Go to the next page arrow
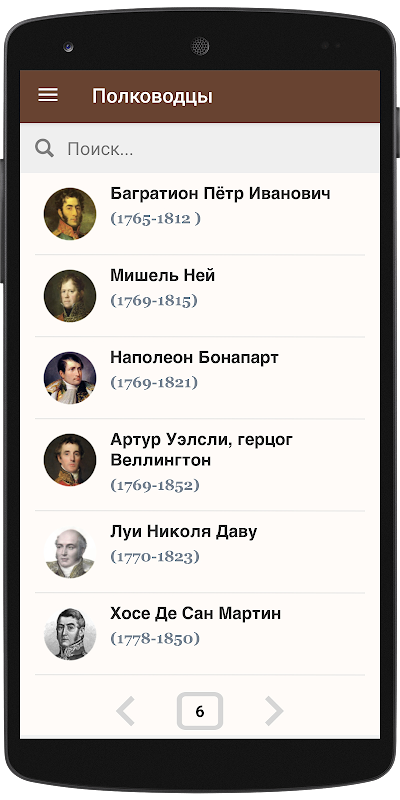 (274, 710)
